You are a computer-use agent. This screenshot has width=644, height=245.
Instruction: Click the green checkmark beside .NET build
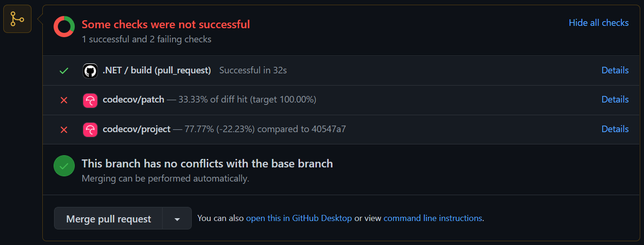pos(64,71)
